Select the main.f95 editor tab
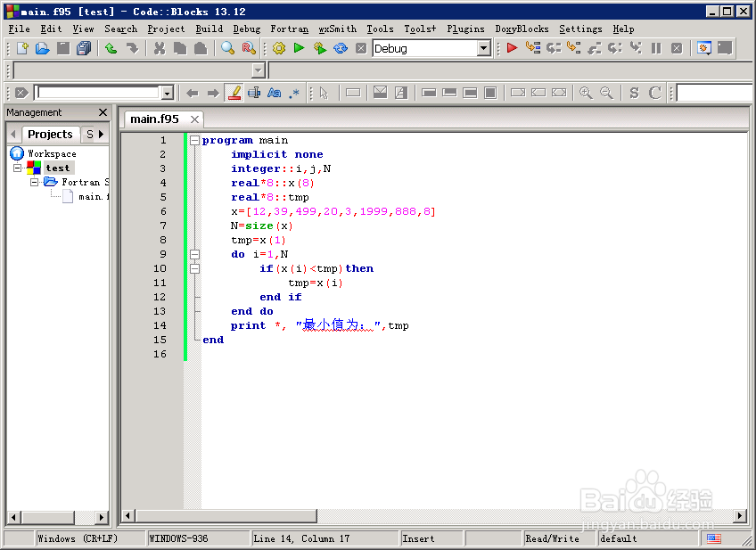Image resolution: width=756 pixels, height=550 pixels. click(154, 119)
